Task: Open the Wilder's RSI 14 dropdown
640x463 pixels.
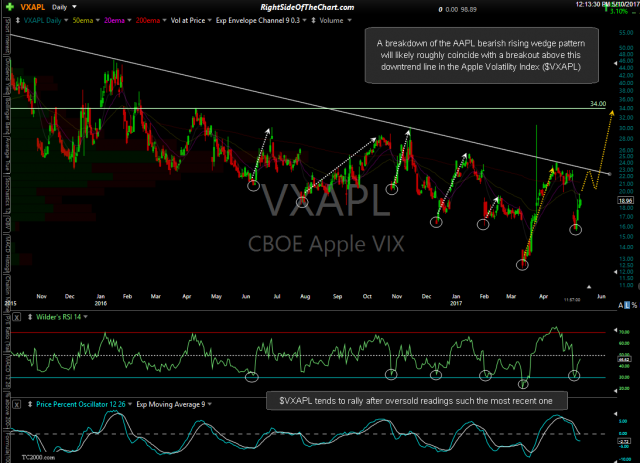Action: [85, 317]
